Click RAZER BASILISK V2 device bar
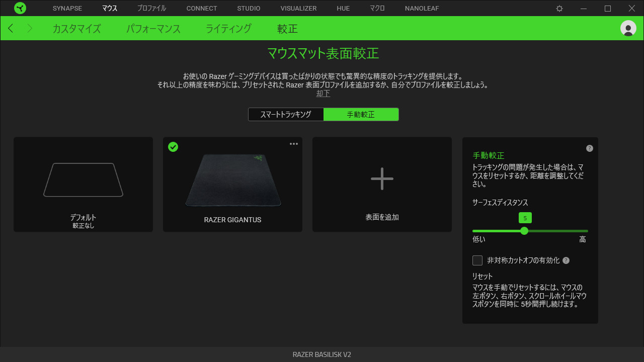 [322, 354]
